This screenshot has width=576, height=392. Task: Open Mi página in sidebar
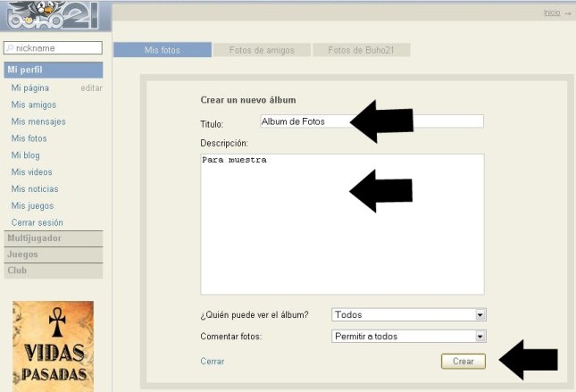(x=30, y=88)
